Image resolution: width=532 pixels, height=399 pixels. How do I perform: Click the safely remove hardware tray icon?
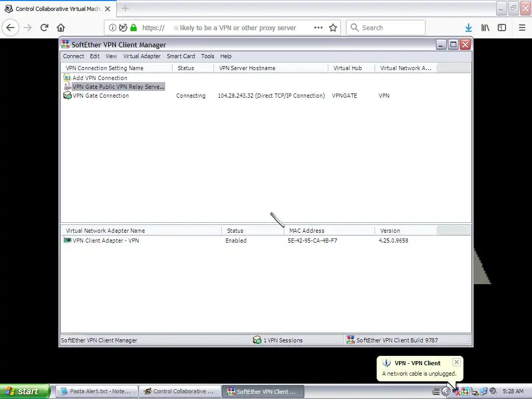(x=474, y=391)
